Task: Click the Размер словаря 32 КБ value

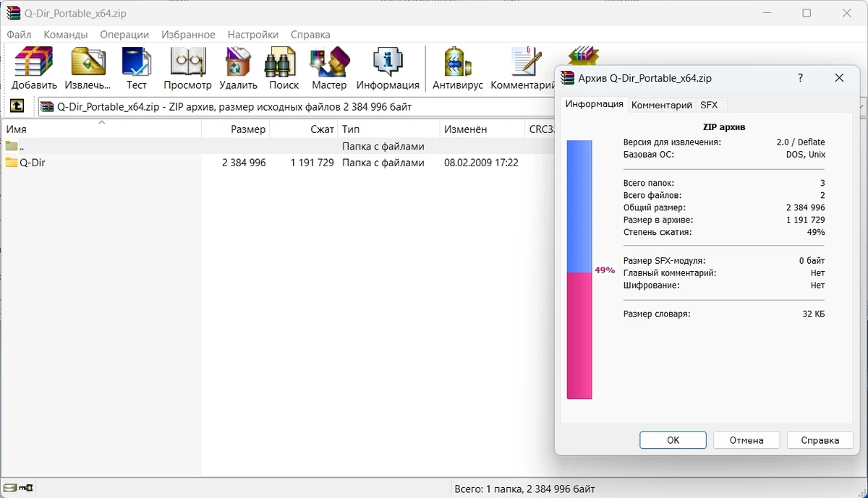Action: tap(814, 314)
